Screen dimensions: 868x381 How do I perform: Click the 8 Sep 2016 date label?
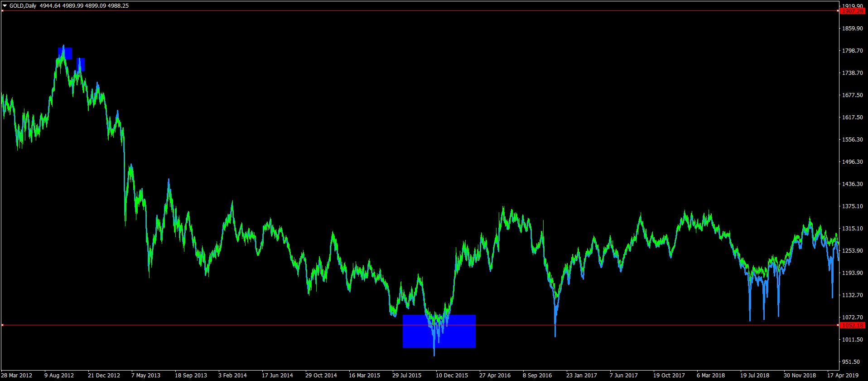tap(537, 375)
